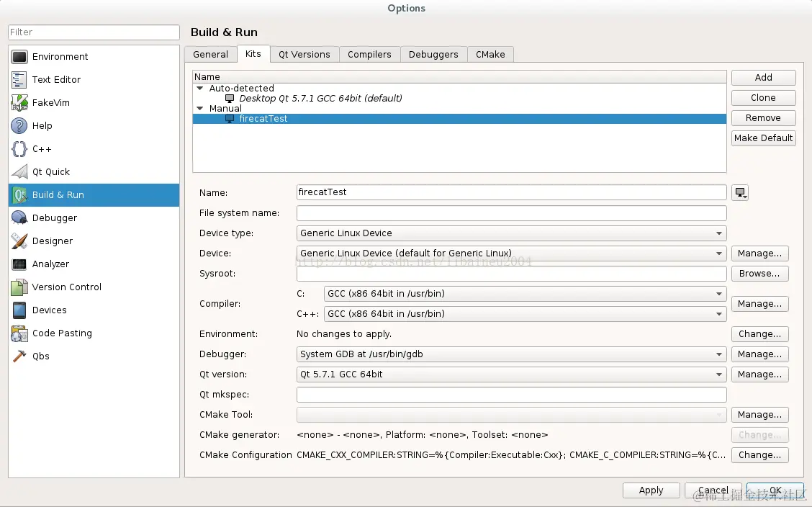Click the Name column header
The width and height of the screenshot is (812, 507).
459,76
